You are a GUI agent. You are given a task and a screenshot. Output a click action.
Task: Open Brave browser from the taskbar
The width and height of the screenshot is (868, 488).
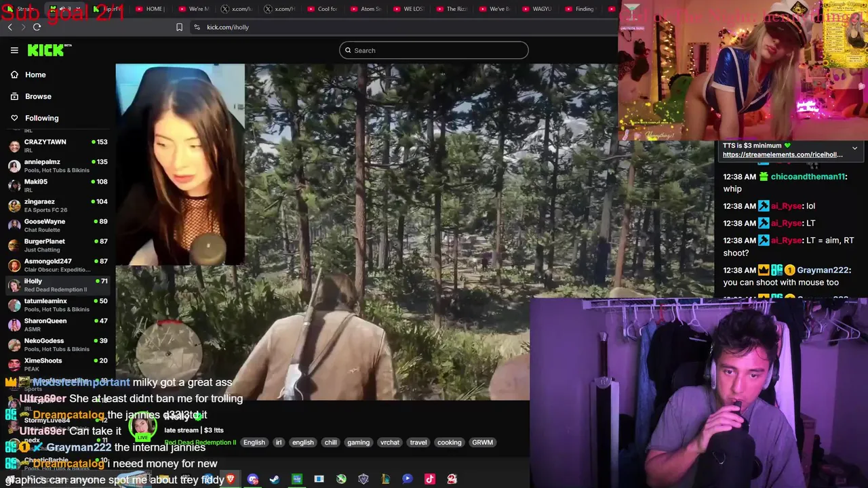click(x=231, y=479)
